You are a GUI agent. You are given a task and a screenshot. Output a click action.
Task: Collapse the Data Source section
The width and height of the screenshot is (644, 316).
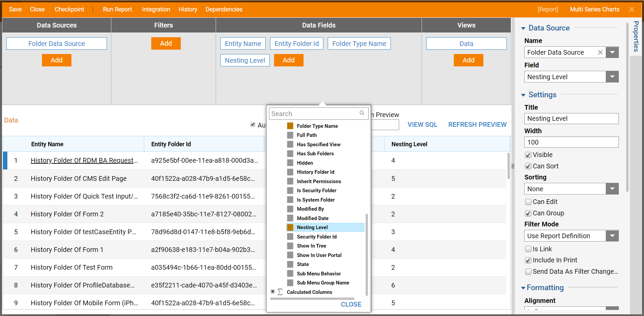pyautogui.click(x=523, y=28)
